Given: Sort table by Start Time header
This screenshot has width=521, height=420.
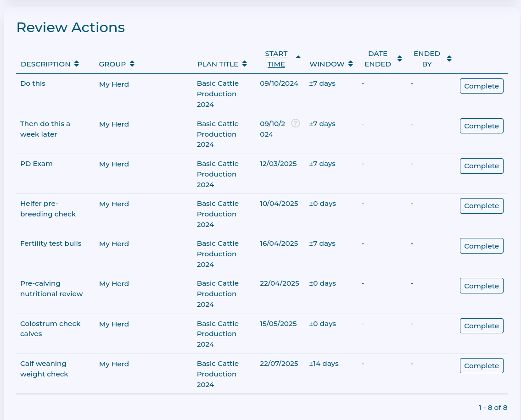Looking at the screenshot, I should tap(276, 59).
